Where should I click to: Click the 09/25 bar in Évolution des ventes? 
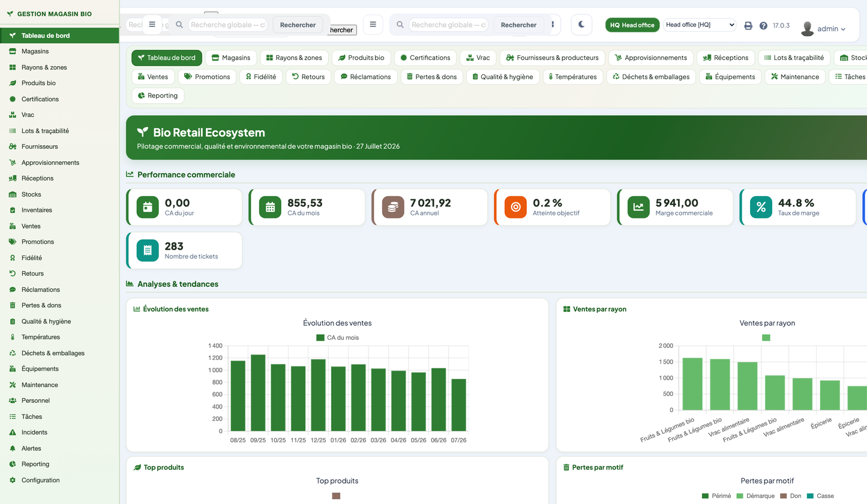click(x=258, y=392)
